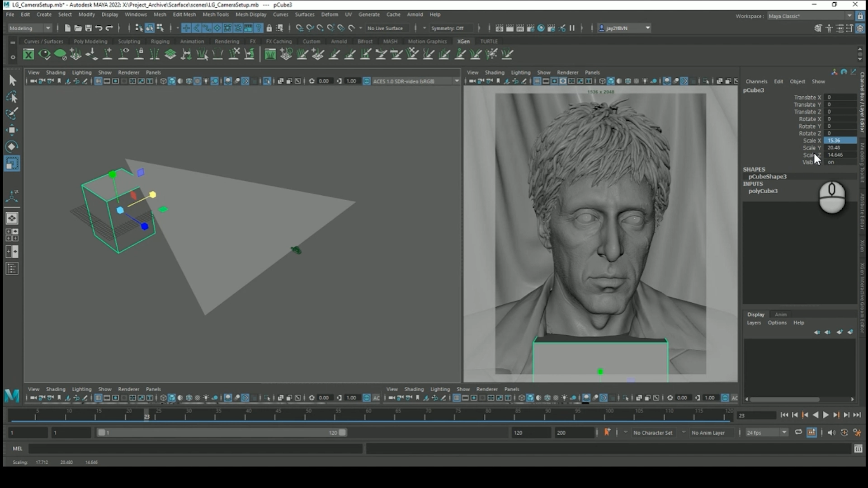Screen dimensions: 868x488
Task: Select the polyCube3 input node
Action: click(763, 191)
